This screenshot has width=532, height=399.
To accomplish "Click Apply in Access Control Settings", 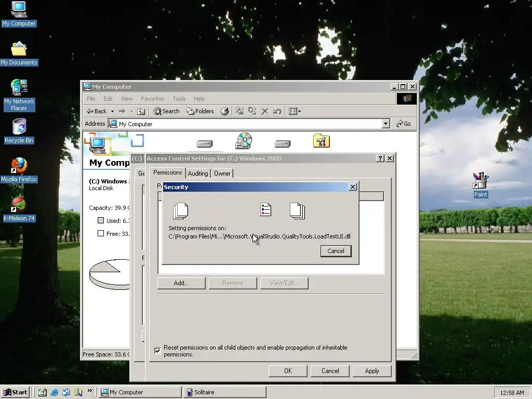I will coord(372,371).
